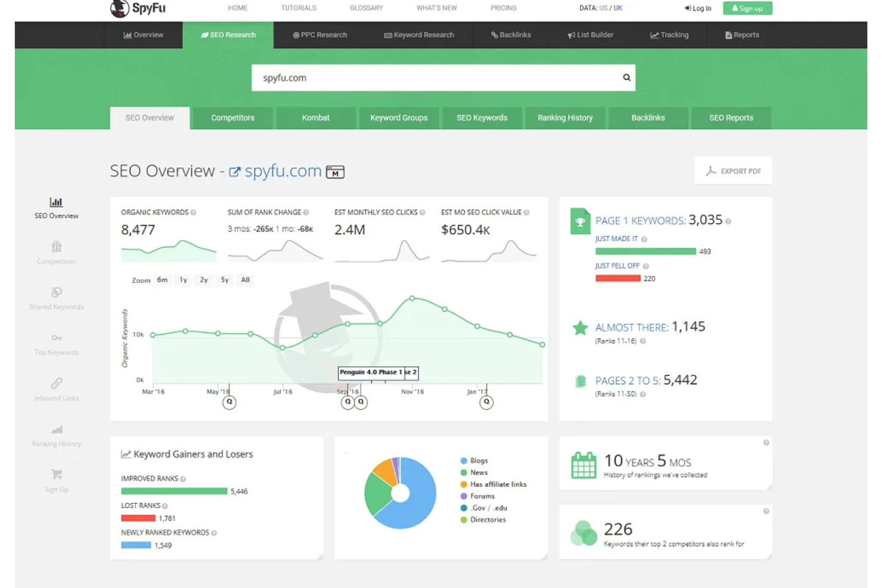Click the Q marker near Jan '17
The width and height of the screenshot is (882, 588).
click(486, 402)
